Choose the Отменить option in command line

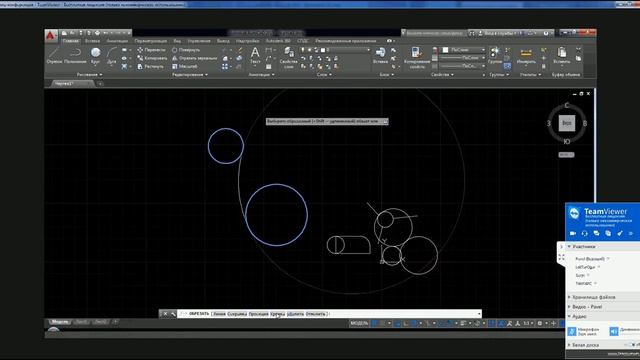coord(316,314)
